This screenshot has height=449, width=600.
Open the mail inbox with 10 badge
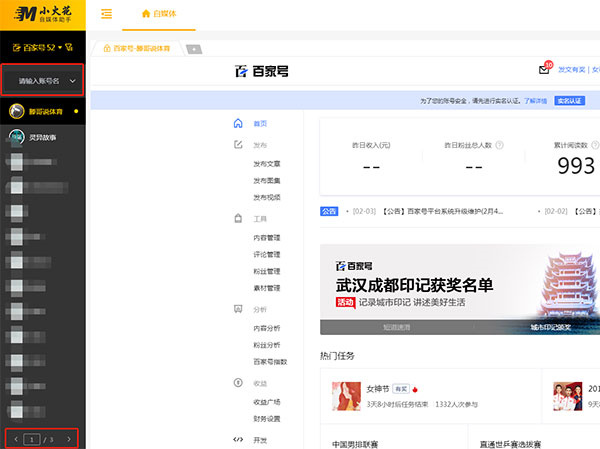pos(545,68)
